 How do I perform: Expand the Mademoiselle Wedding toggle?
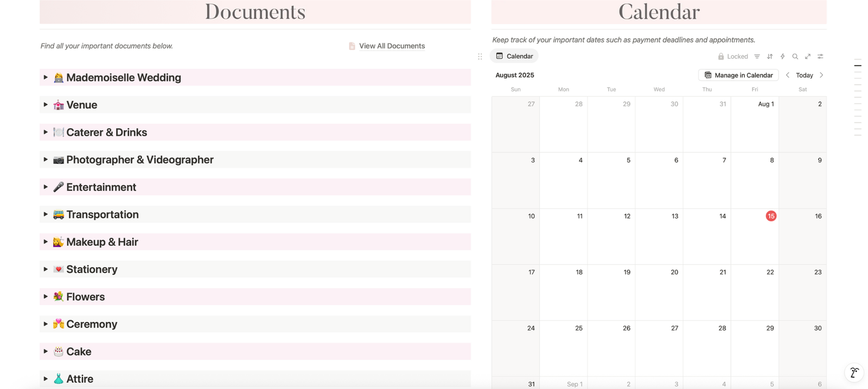(x=46, y=77)
